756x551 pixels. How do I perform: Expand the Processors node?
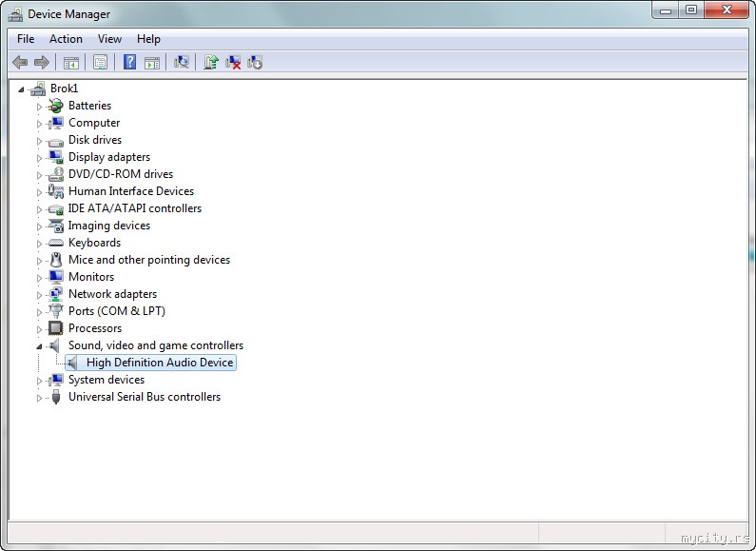tap(40, 329)
